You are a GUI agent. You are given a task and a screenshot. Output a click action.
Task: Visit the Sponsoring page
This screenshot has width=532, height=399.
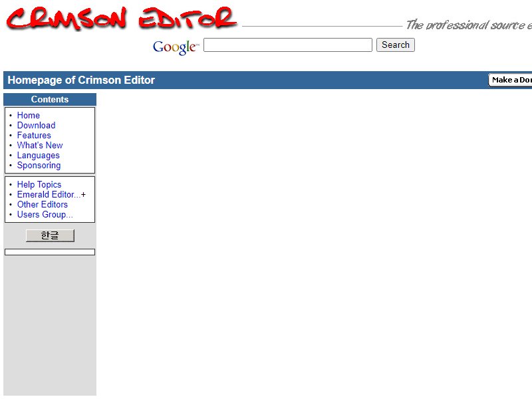(39, 165)
